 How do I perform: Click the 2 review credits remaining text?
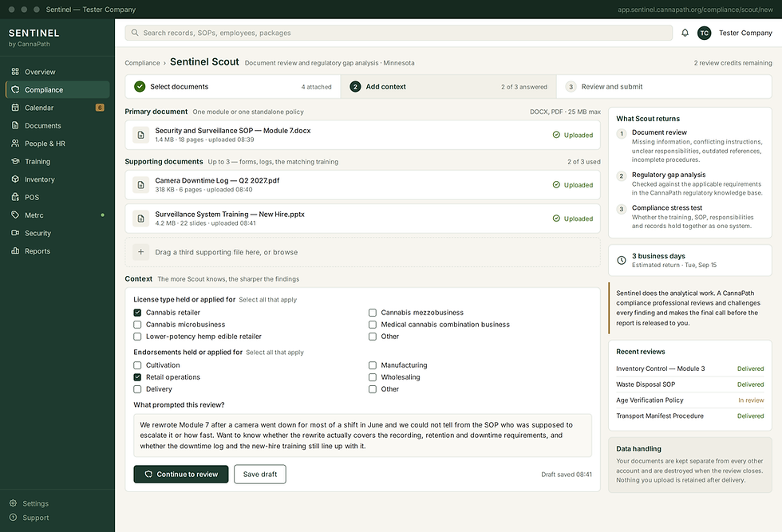[x=733, y=63]
